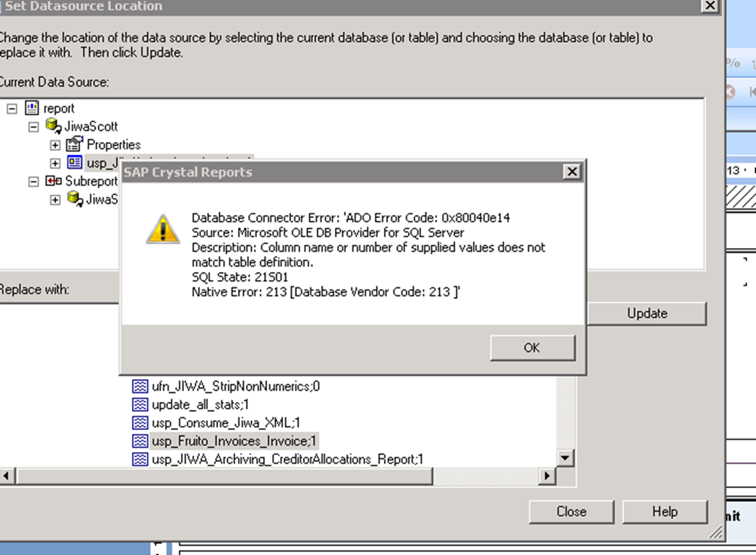Image resolution: width=756 pixels, height=555 pixels.
Task: Select ufn_JIWA_StripNonNumerics;0 procedure
Action: (235, 387)
